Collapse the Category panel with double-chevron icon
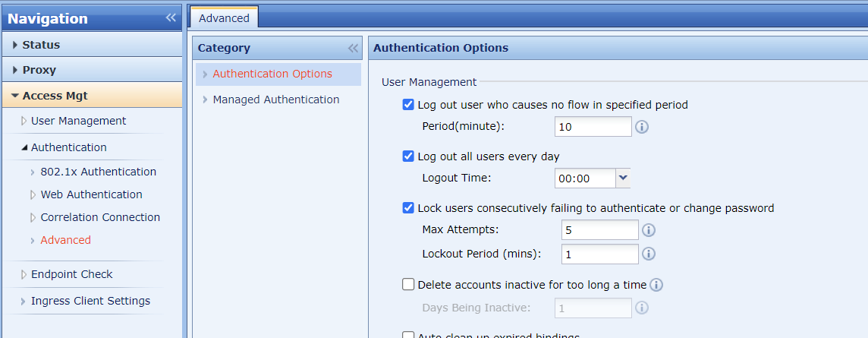This screenshot has height=338, width=868. [354, 49]
